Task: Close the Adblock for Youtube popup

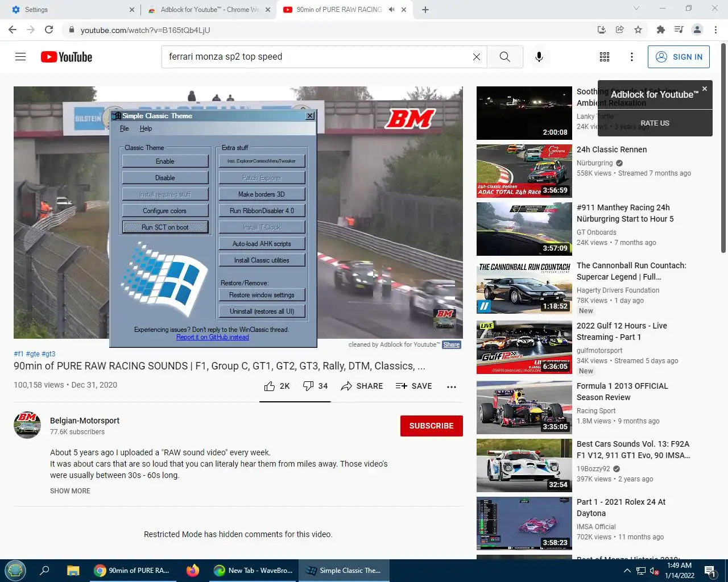Action: click(705, 89)
